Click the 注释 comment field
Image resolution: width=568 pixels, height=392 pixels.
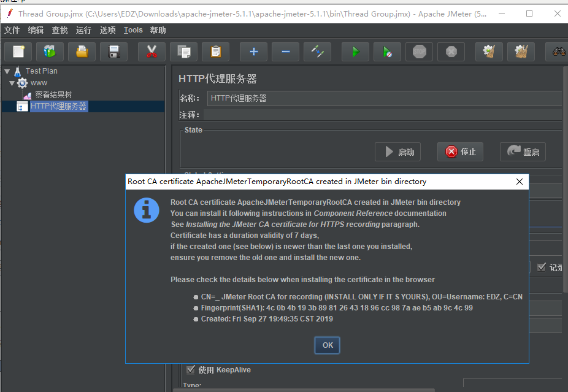(384, 115)
